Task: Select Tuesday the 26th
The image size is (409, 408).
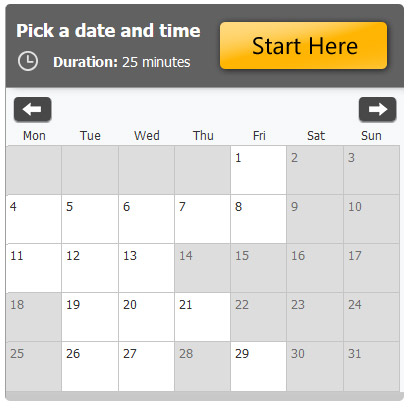Action: [90, 366]
